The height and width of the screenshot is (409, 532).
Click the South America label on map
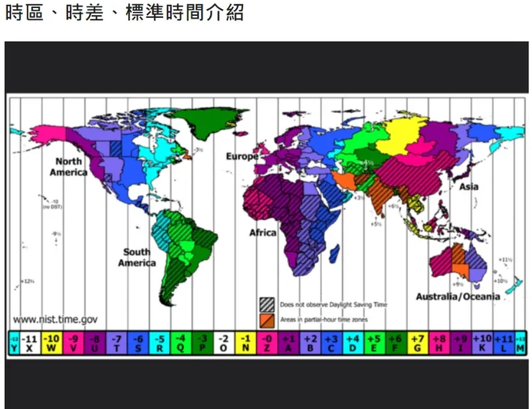137,257
